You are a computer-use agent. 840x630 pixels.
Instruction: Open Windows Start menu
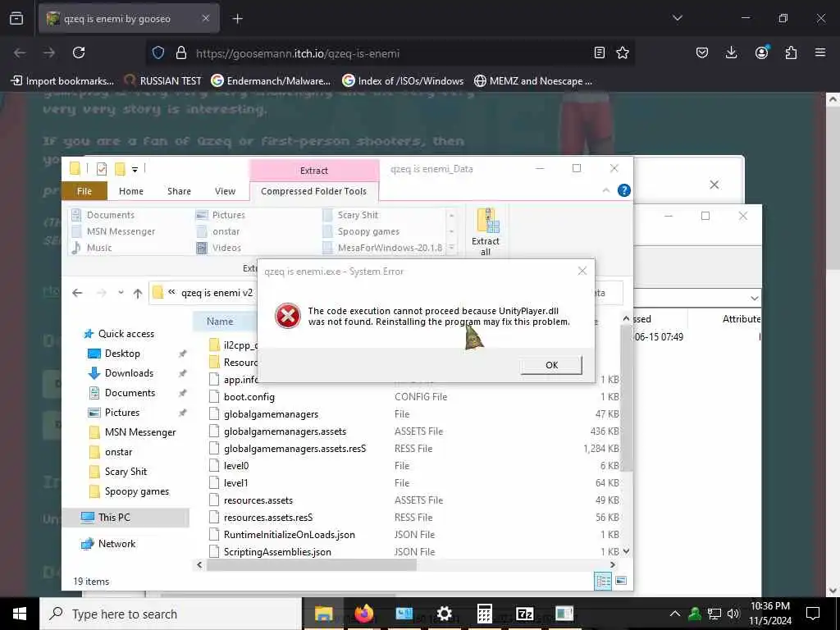click(20, 614)
